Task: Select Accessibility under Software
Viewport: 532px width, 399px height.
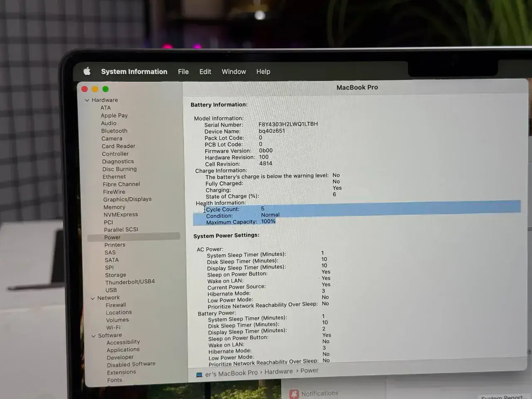Action: coord(123,342)
